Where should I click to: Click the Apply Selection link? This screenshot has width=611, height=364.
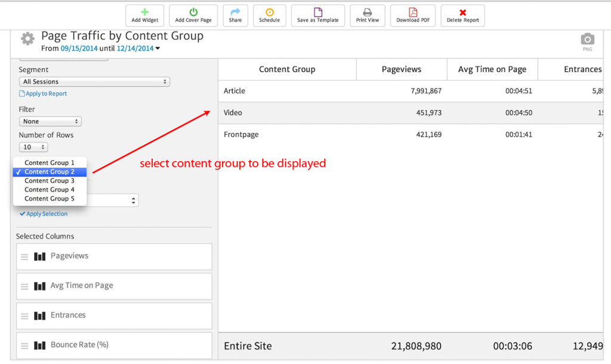[x=44, y=214]
